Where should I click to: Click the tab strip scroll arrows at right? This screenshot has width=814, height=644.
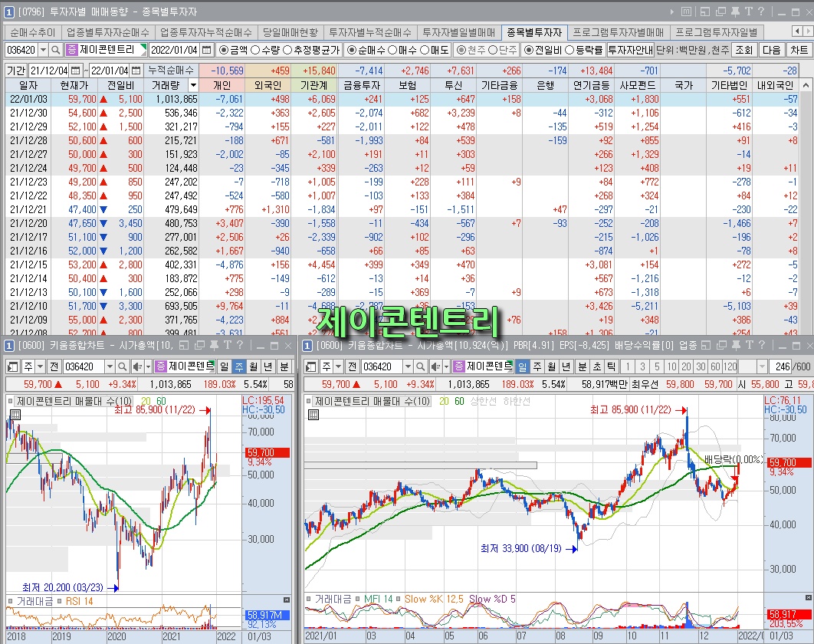point(802,31)
